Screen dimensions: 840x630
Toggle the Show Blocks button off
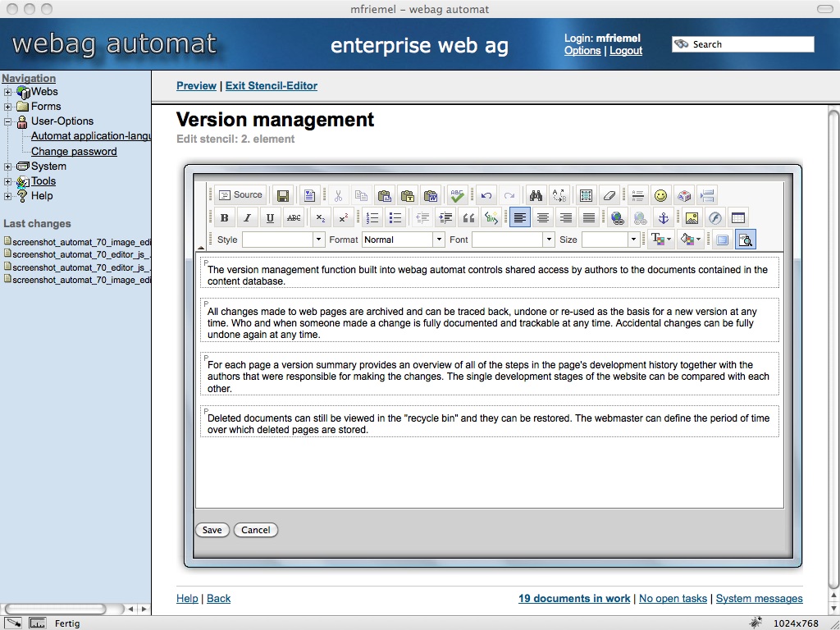pos(746,240)
